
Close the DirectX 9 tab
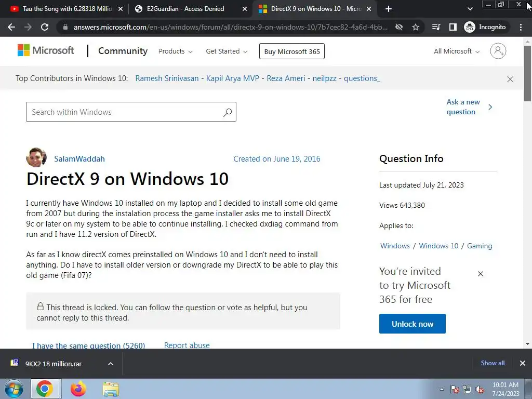click(x=369, y=9)
